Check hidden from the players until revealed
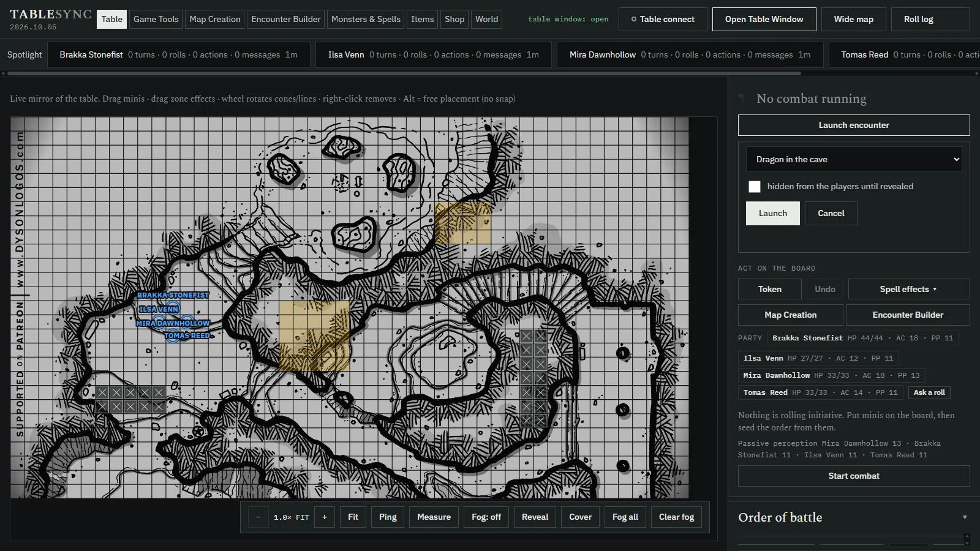 click(x=755, y=187)
